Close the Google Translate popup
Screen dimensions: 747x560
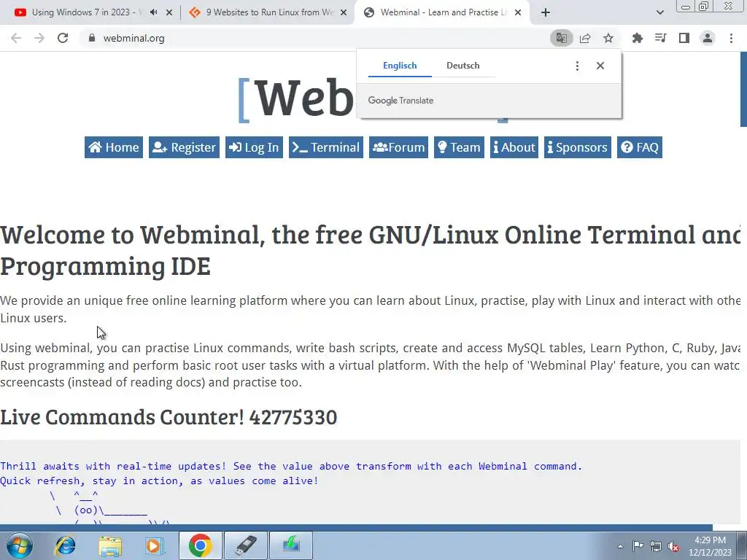(600, 66)
